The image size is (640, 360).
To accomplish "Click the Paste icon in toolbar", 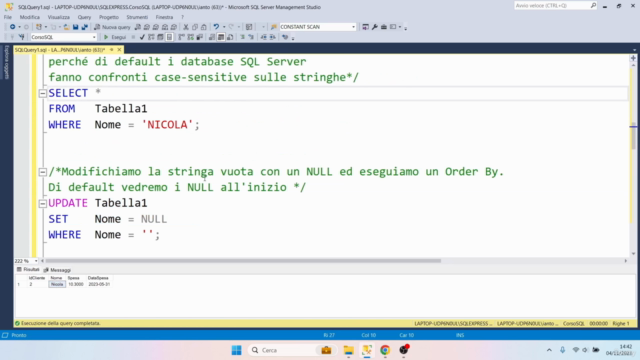I will pos(204,27).
